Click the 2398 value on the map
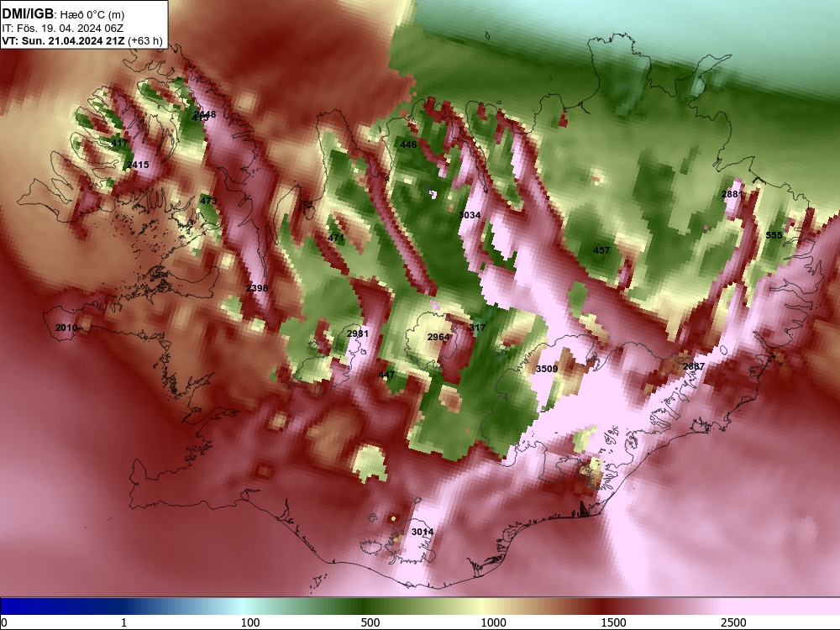 click(x=256, y=288)
